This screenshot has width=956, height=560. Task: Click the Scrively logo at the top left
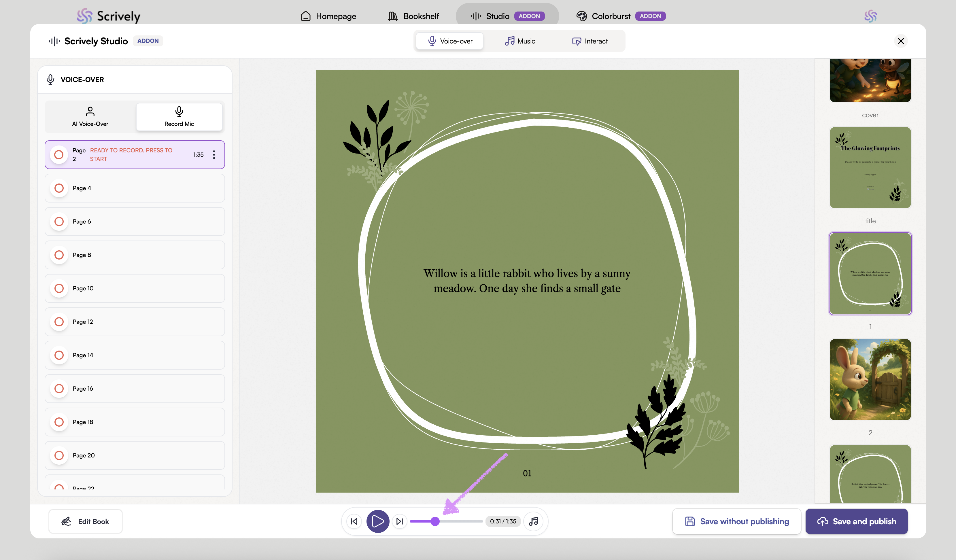coord(109,16)
